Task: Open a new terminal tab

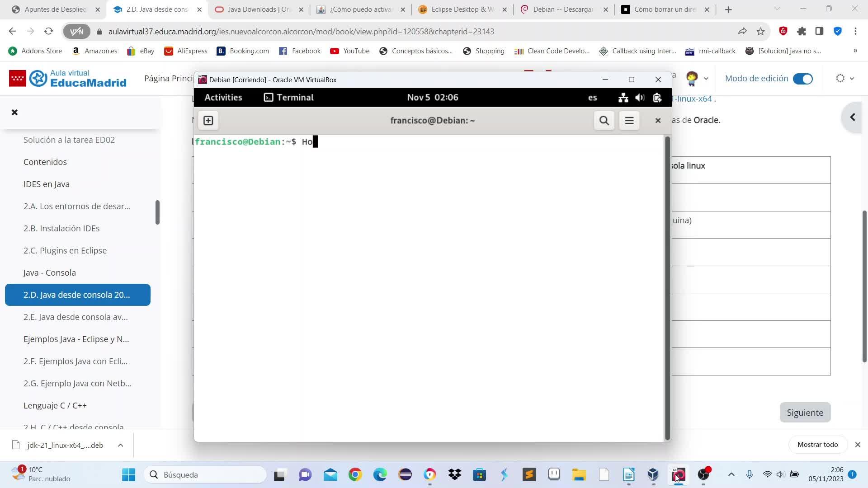Action: coord(208,121)
